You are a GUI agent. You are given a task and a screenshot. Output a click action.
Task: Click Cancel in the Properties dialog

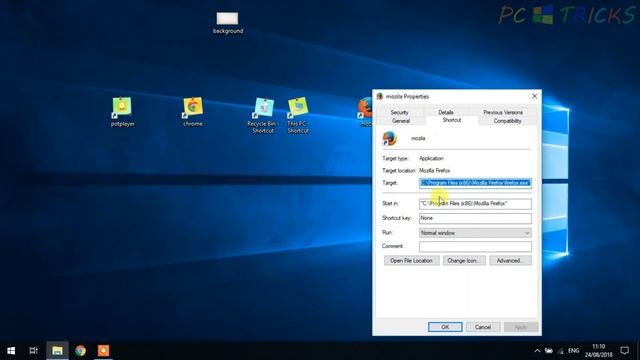[483, 327]
